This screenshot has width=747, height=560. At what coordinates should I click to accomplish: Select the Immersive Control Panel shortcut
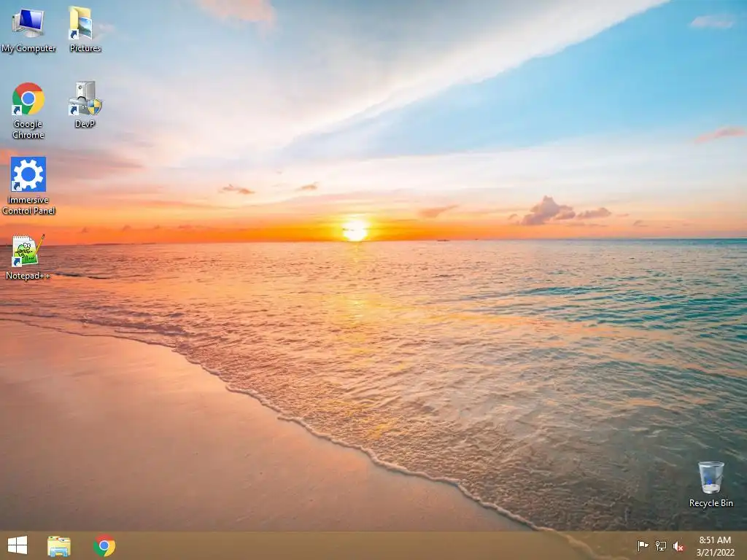tap(28, 186)
